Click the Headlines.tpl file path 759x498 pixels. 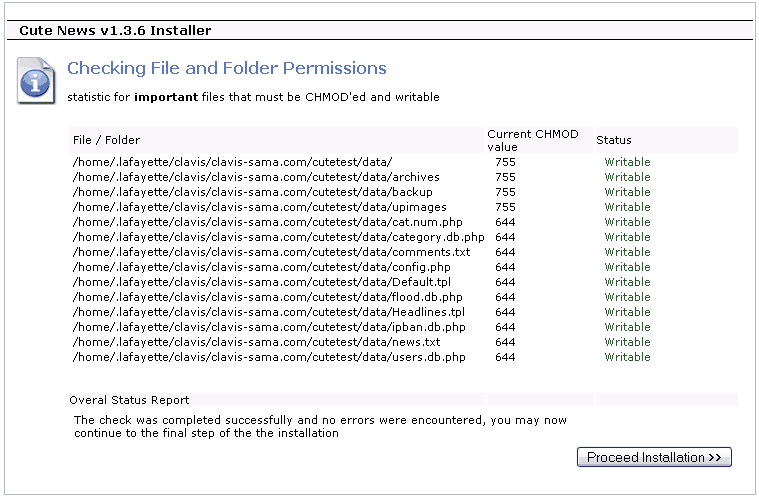(269, 312)
